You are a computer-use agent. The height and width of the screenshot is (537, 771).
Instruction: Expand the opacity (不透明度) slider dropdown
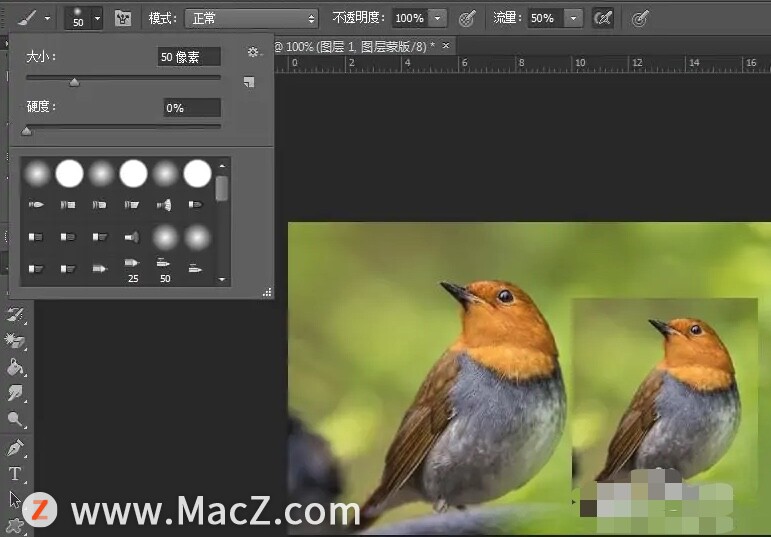438,18
